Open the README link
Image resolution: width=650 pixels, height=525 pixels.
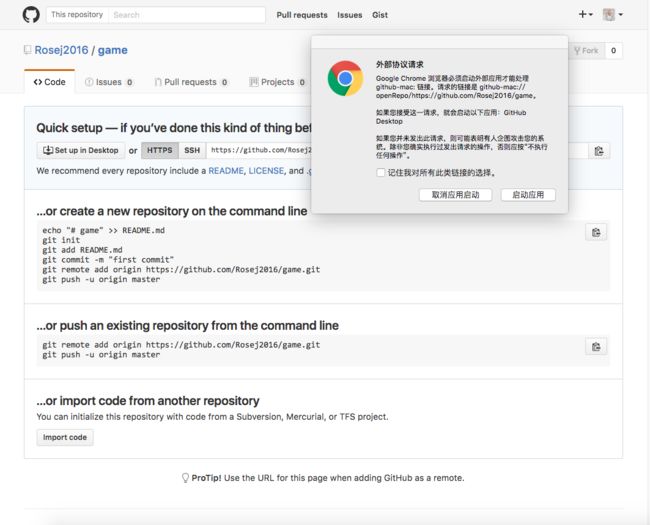click(x=226, y=171)
